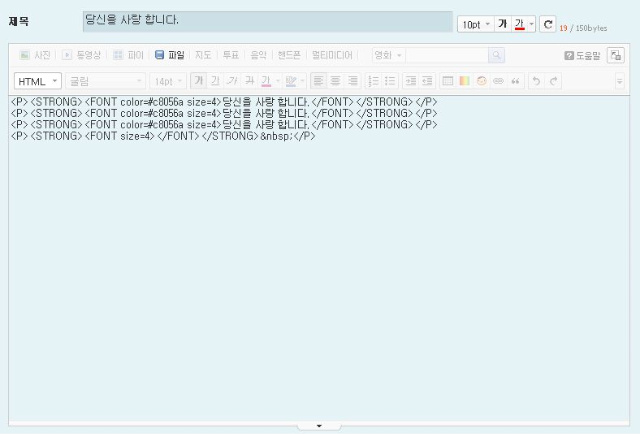Redo the last edit

(x=553, y=81)
